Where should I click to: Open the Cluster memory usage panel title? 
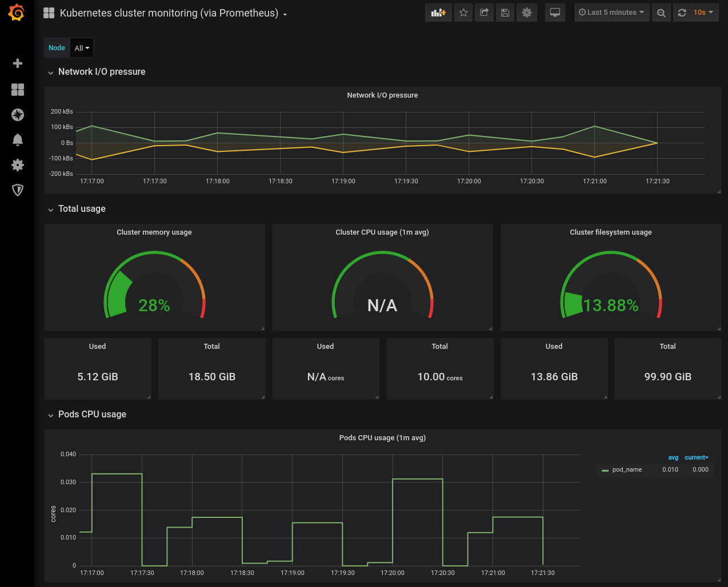154,232
